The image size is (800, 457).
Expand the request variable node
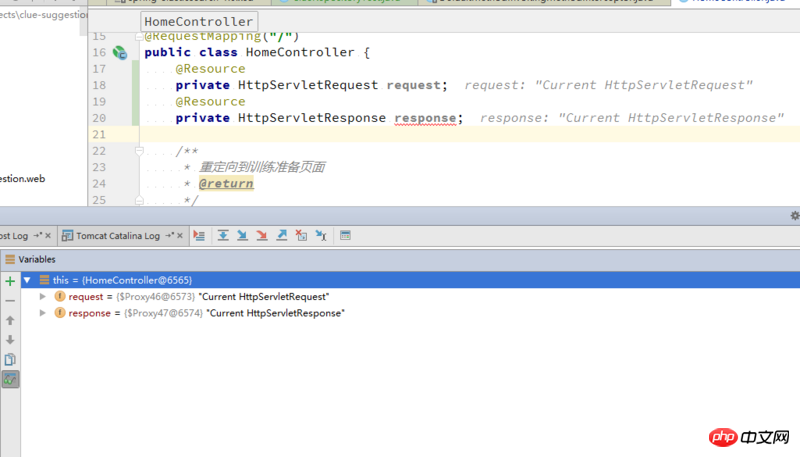click(x=42, y=297)
